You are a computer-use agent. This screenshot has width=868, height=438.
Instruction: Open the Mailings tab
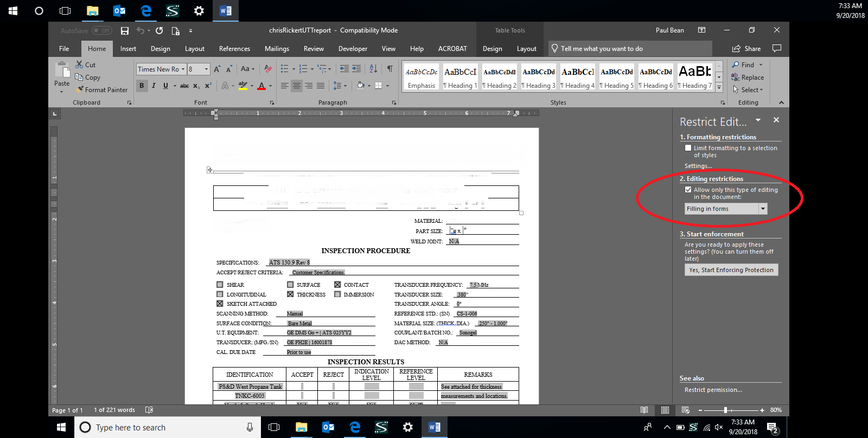coord(277,49)
